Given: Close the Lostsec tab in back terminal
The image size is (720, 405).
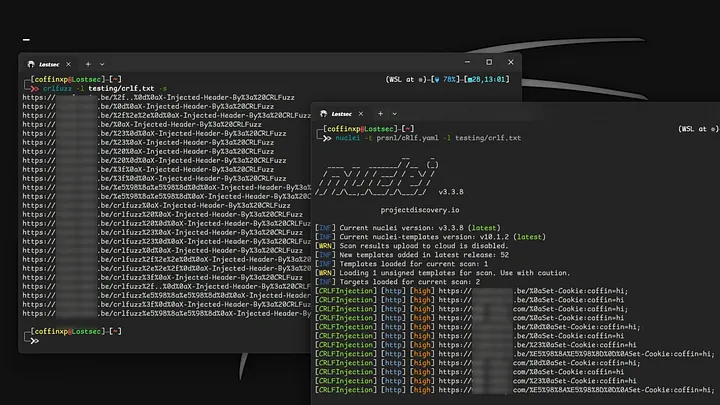Looking at the screenshot, I should click(68, 64).
